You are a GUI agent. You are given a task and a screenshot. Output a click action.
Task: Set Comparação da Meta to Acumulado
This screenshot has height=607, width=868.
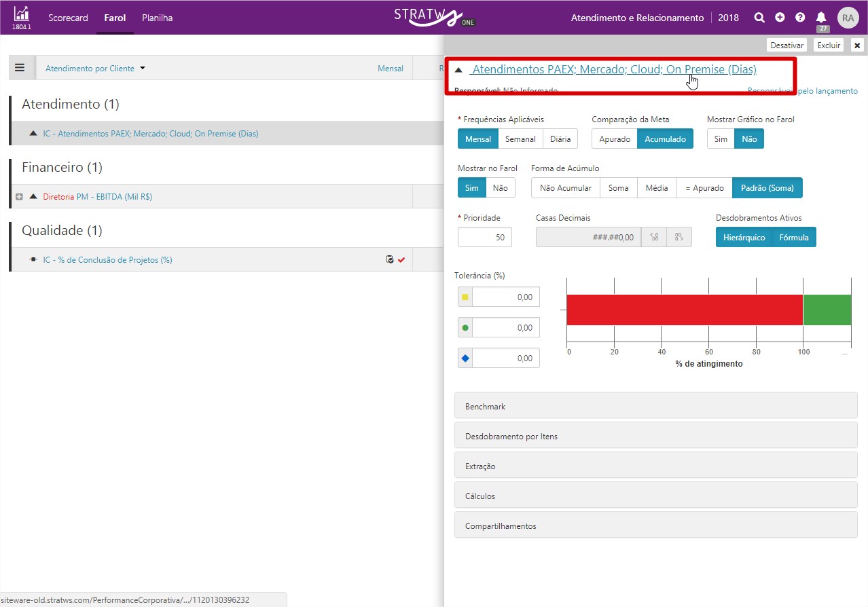coord(665,139)
